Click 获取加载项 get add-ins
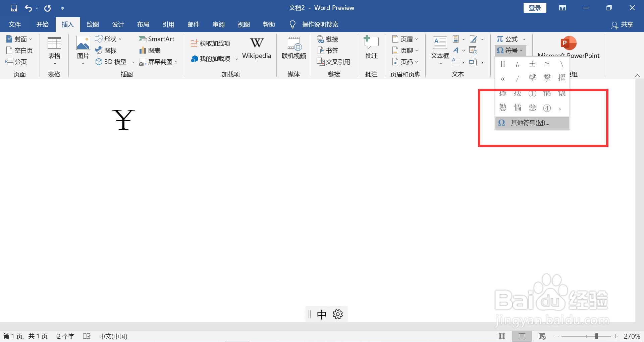This screenshot has width=644, height=342. (211, 43)
